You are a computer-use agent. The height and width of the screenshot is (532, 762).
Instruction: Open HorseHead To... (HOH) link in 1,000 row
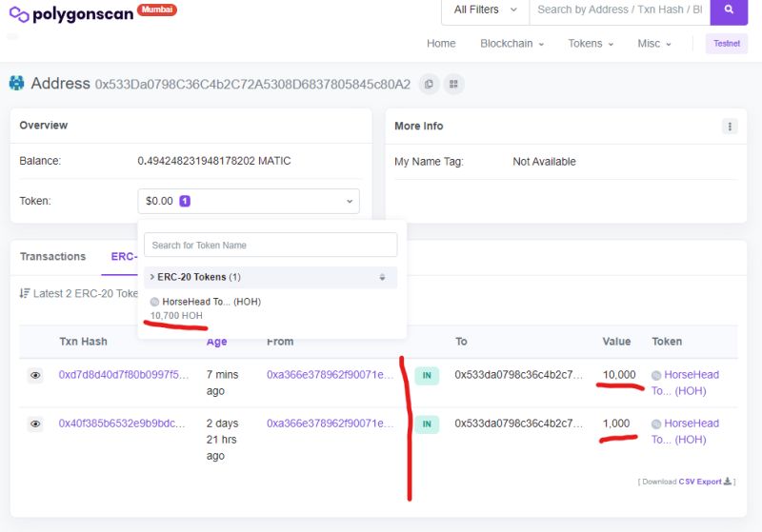[685, 431]
